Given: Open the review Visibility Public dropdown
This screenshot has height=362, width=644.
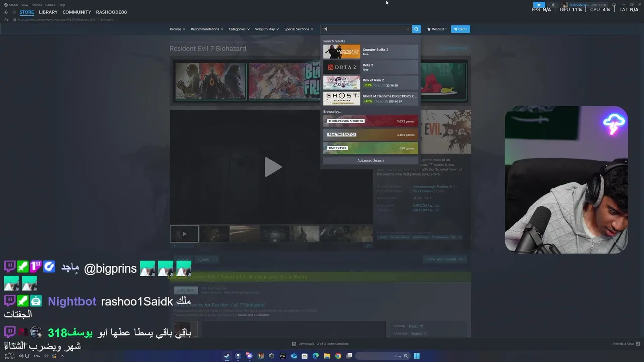Looking at the screenshot, I should 416,326.
